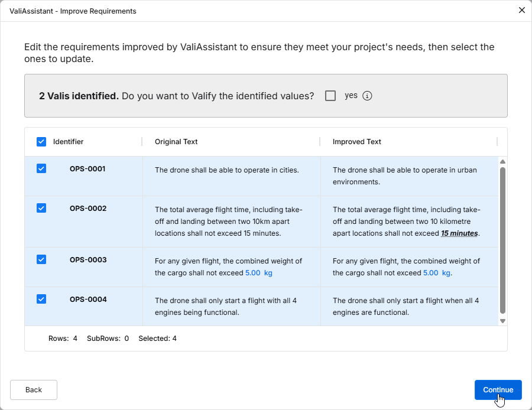The width and height of the screenshot is (532, 410).
Task: Deselect the OPS-0004 requirement checkbox
Action: click(x=41, y=299)
